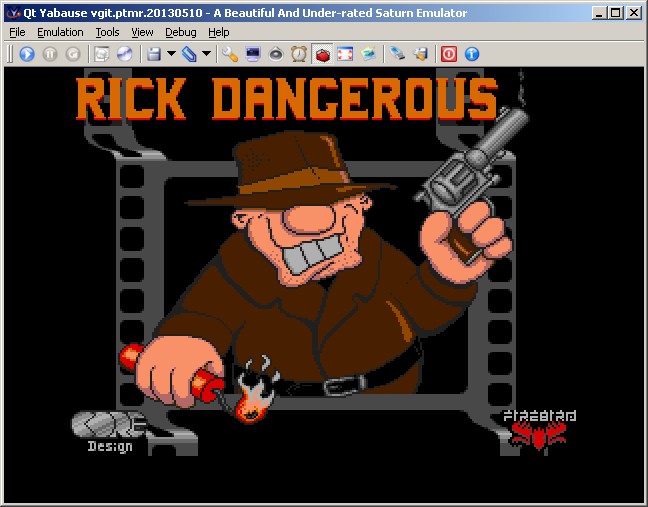
Task: Quit with the red power icon
Action: [x=449, y=54]
